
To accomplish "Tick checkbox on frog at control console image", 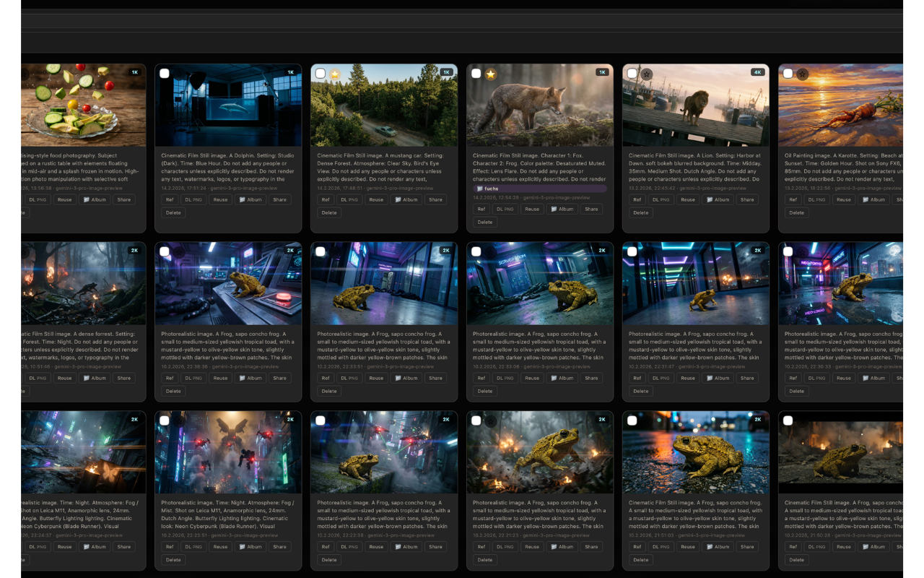I will 165,251.
